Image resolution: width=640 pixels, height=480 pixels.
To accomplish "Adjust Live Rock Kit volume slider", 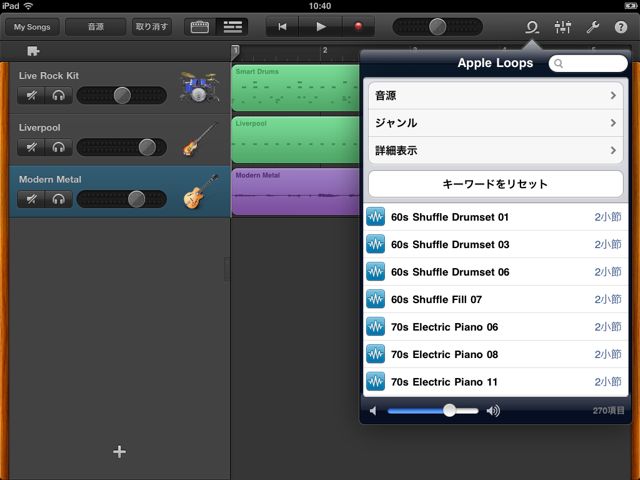I will pos(122,96).
